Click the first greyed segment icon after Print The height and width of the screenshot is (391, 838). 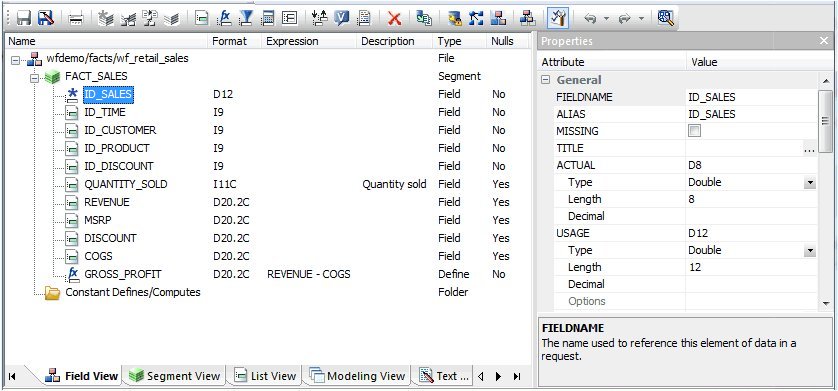pos(106,19)
